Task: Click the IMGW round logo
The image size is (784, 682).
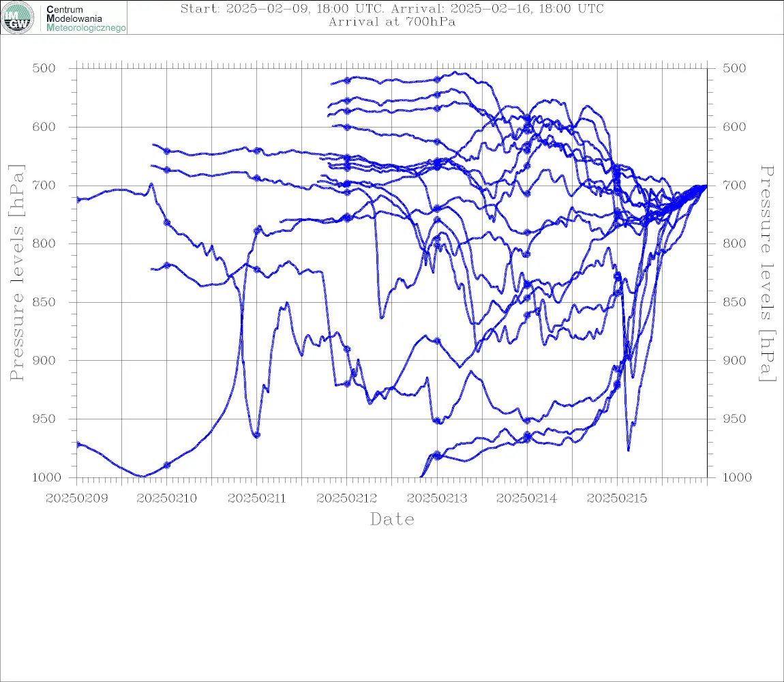Action: [18, 18]
